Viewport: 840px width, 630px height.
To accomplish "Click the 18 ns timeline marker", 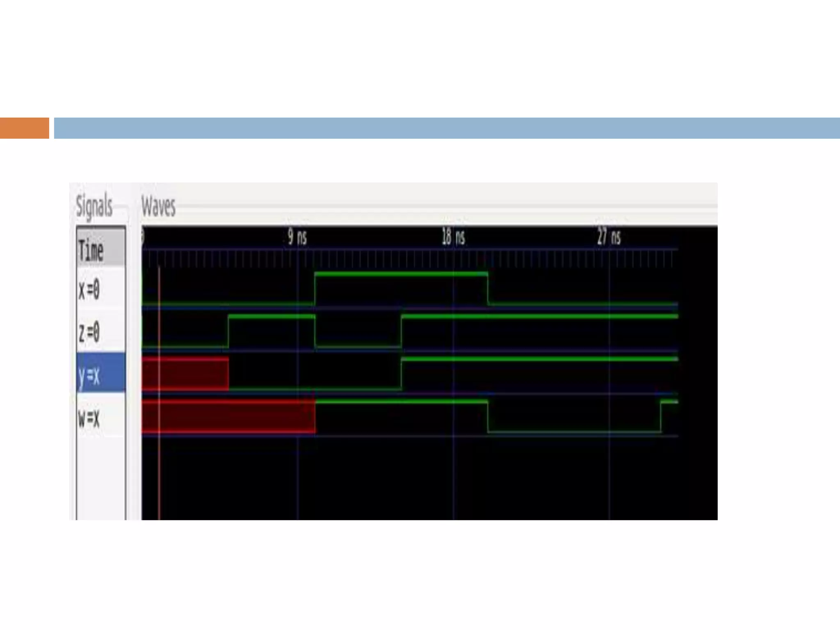I will click(x=453, y=237).
